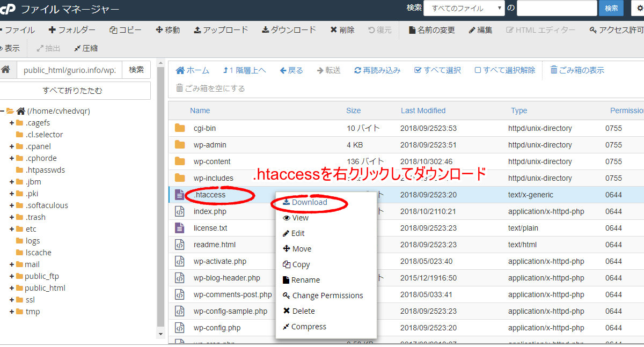Click the Compress (圧縮) toolbar icon
The width and height of the screenshot is (644, 347).
[77, 48]
